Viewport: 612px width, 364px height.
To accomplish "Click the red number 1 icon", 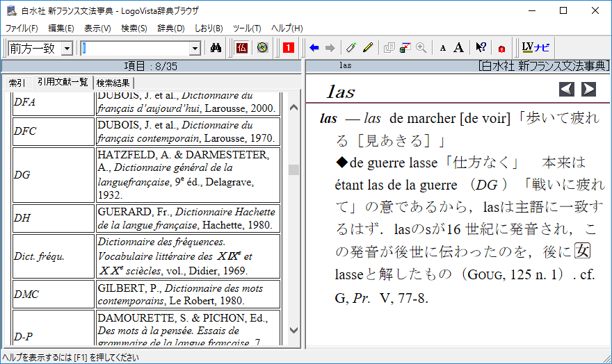I will point(289,48).
